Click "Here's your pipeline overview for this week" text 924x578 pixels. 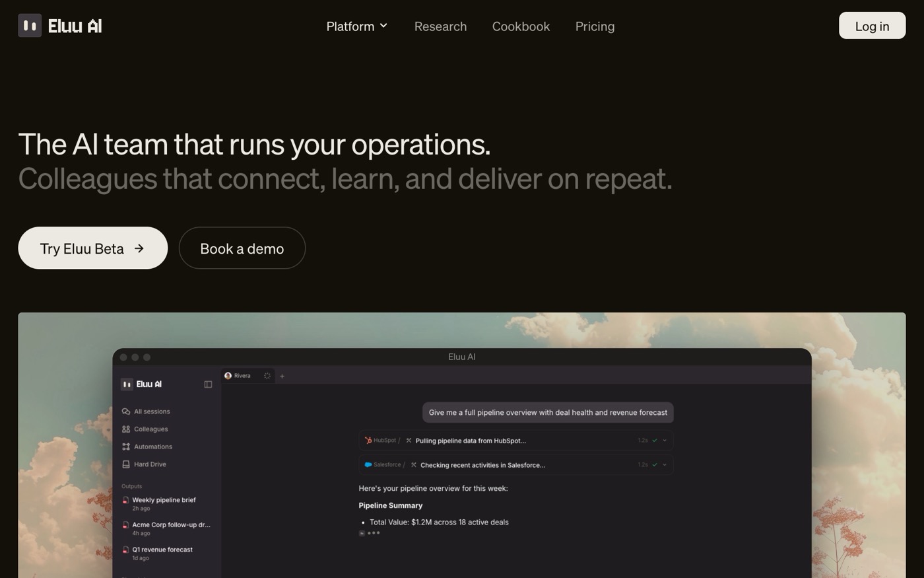click(x=434, y=489)
